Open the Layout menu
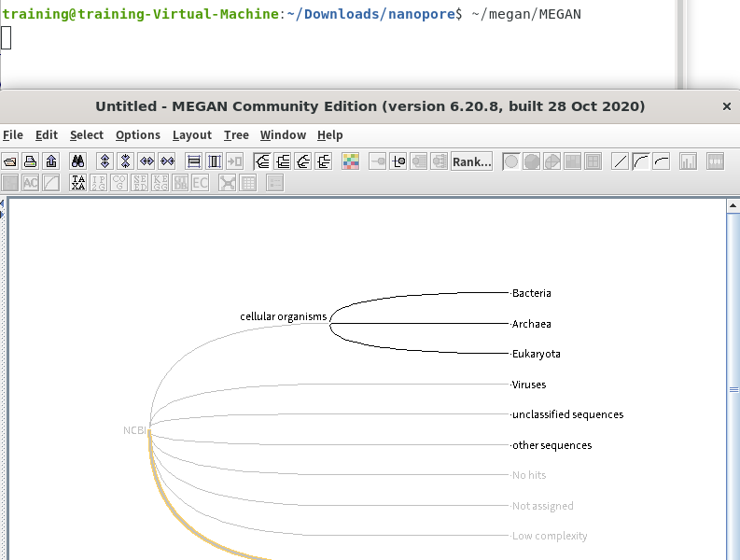Image resolution: width=740 pixels, height=560 pixels. 192,135
